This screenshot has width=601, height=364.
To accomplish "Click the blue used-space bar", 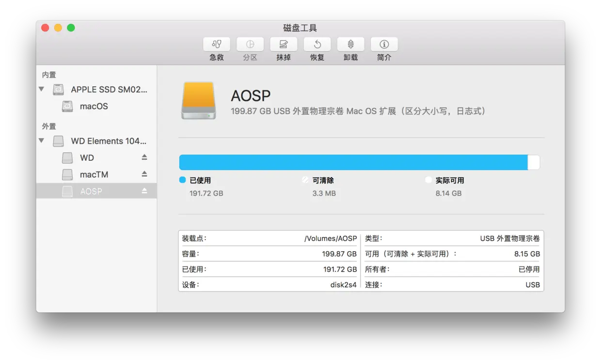I will 353,162.
